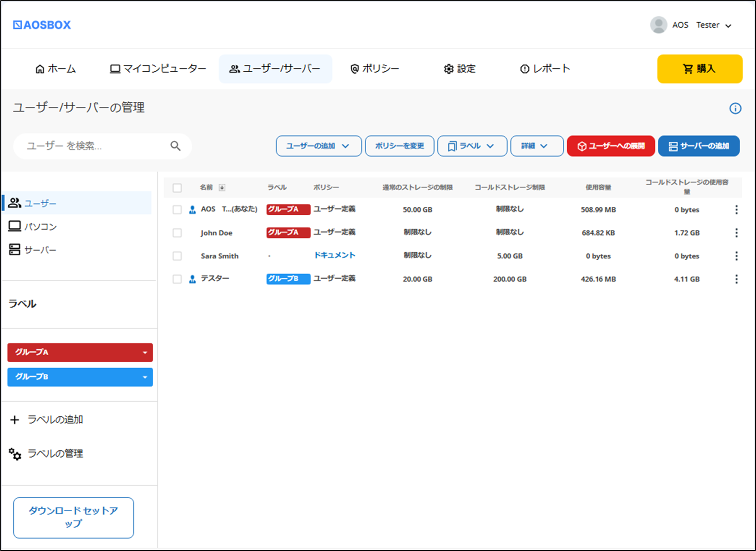Check the John Doe row checkbox

click(177, 233)
